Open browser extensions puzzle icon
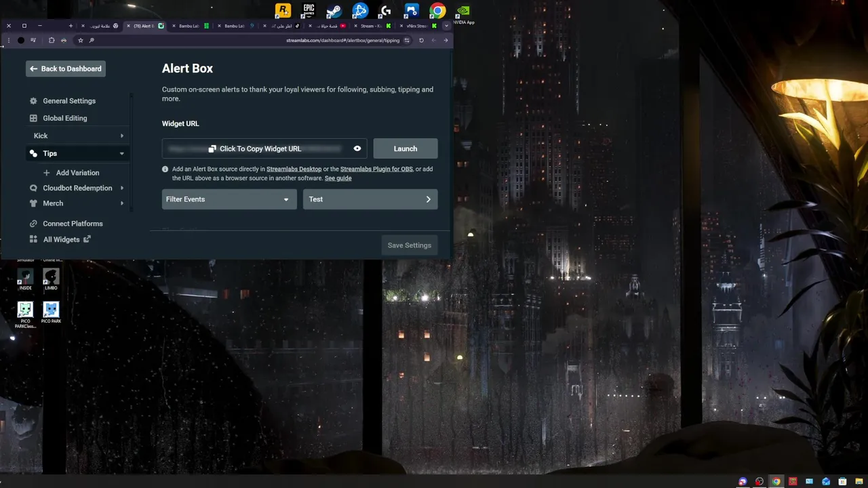Screen dimensions: 868x488 click(52, 40)
